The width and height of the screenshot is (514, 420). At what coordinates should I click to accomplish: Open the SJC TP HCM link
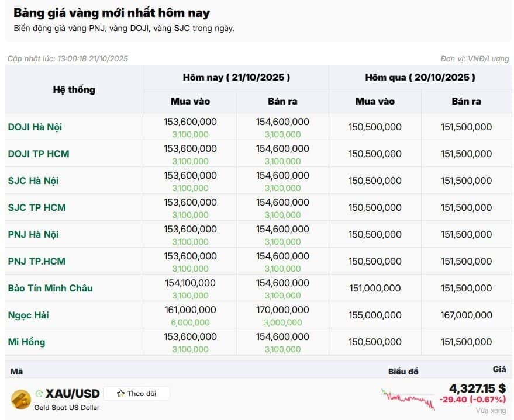[37, 207]
